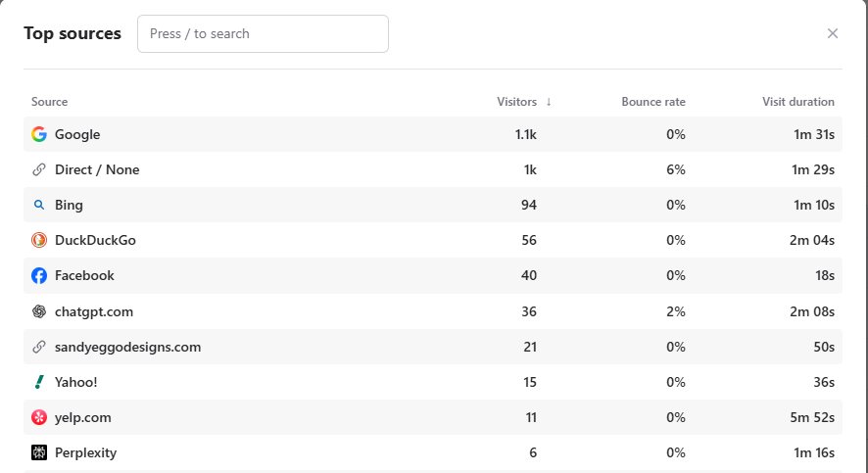
Task: Close the Top sources dialog
Action: tap(833, 33)
